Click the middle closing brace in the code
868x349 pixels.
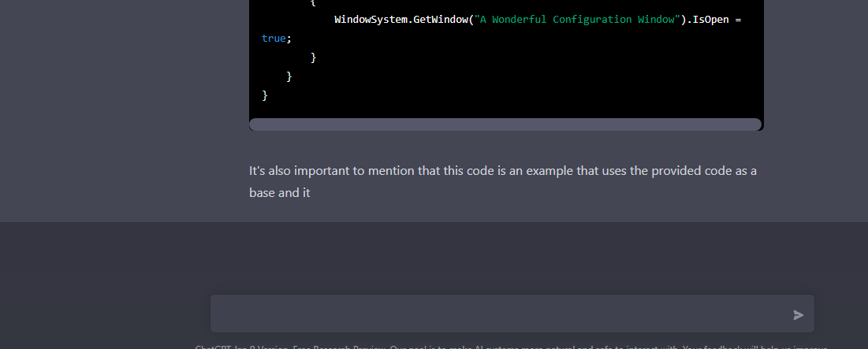(x=289, y=76)
